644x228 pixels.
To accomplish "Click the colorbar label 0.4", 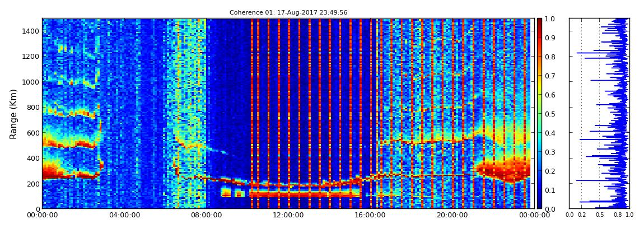I will click(551, 133).
